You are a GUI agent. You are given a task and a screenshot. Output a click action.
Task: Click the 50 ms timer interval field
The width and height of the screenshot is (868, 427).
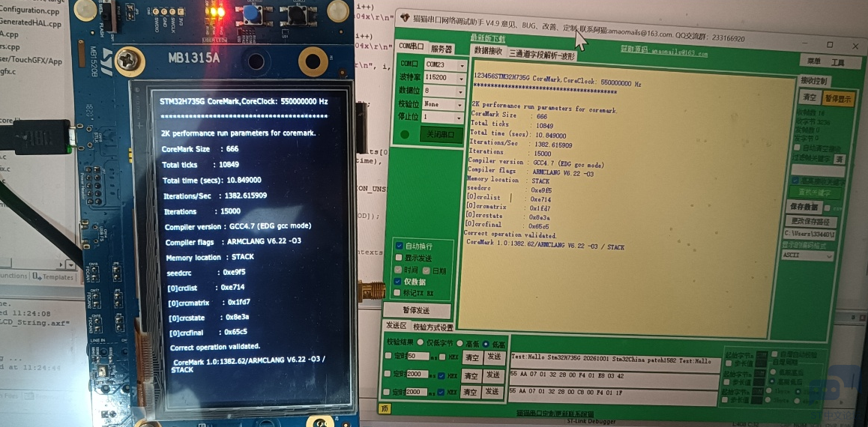(x=418, y=356)
